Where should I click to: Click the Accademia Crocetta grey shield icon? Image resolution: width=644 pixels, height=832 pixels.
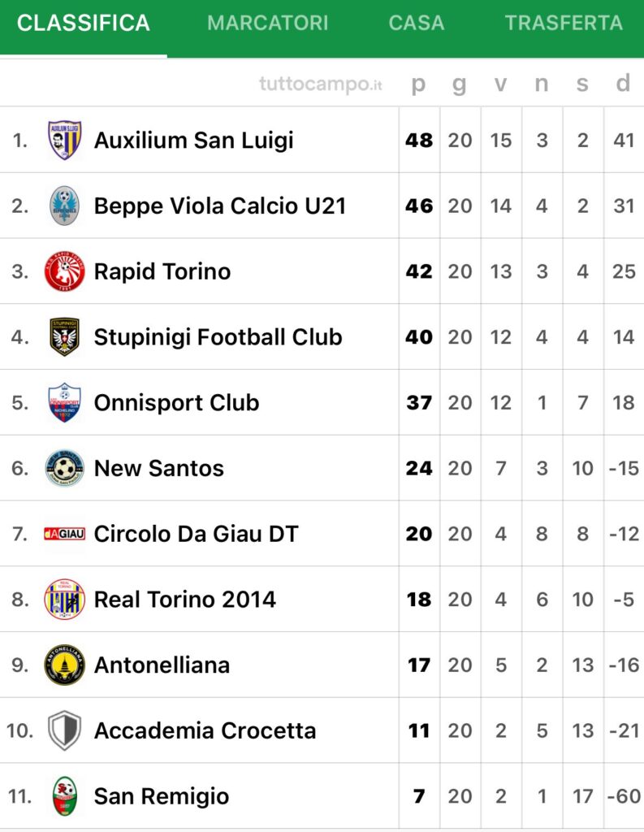click(x=64, y=730)
